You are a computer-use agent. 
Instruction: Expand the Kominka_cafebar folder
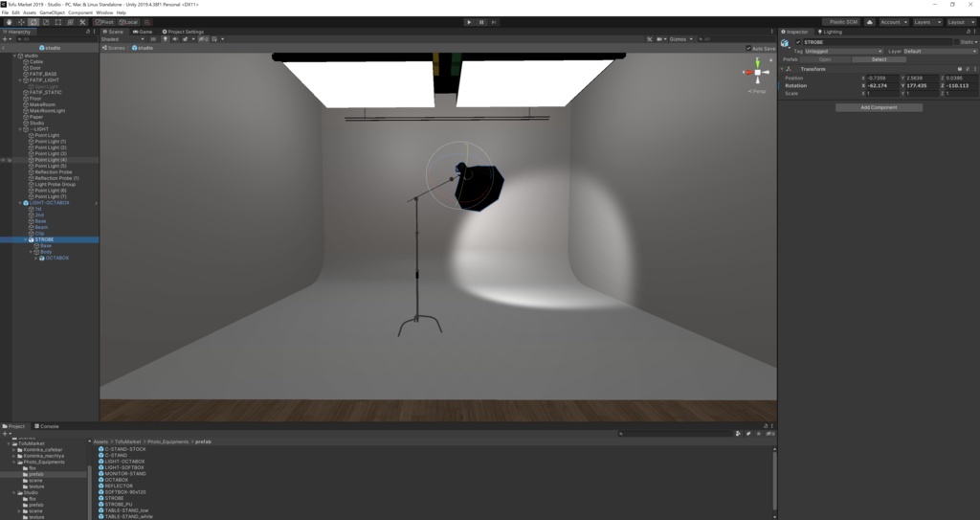(13, 450)
